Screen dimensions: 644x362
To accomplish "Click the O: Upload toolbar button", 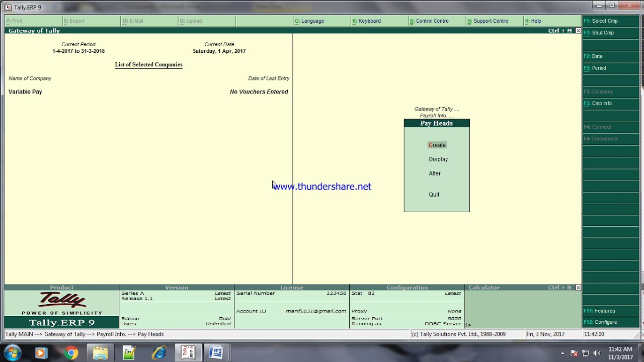I will (207, 21).
